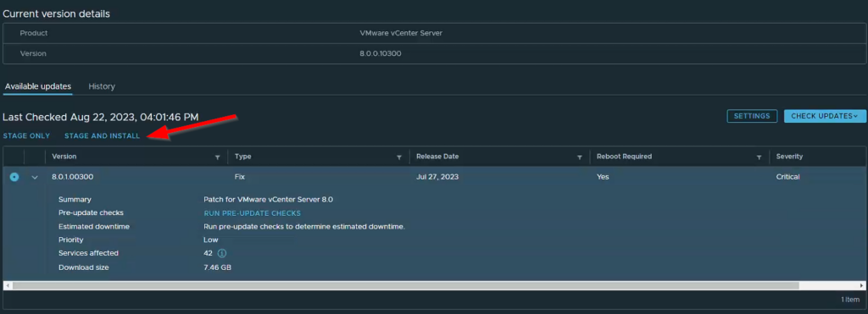This screenshot has width=868, height=314.
Task: Click the Last Checked timestamp text
Action: 101,117
